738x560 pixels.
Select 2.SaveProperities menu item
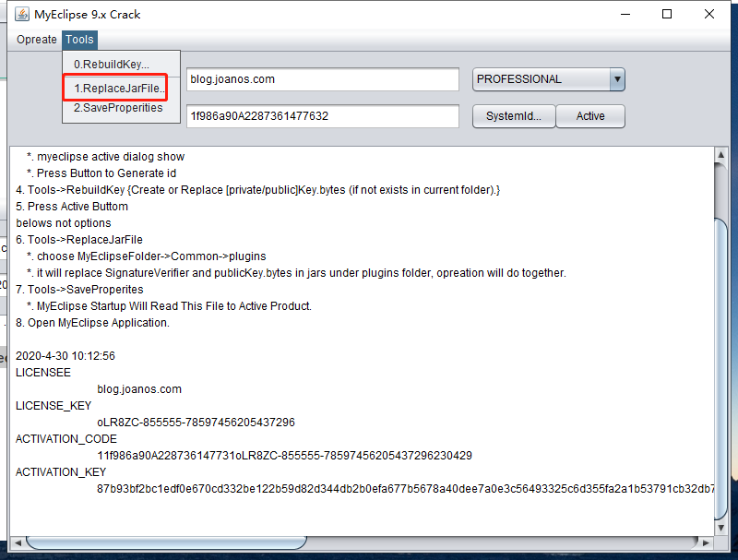(118, 108)
